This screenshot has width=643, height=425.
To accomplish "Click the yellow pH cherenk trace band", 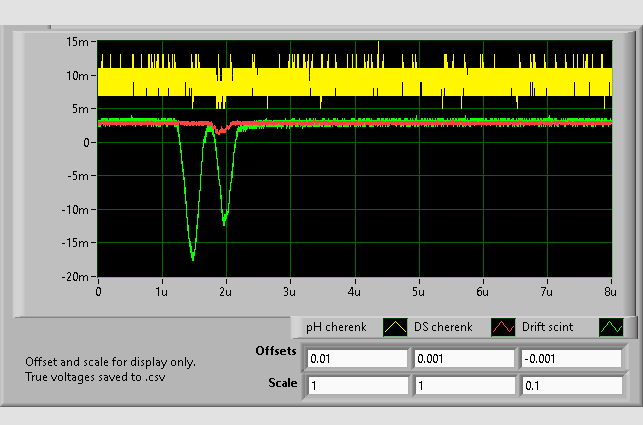I will coord(400,82).
